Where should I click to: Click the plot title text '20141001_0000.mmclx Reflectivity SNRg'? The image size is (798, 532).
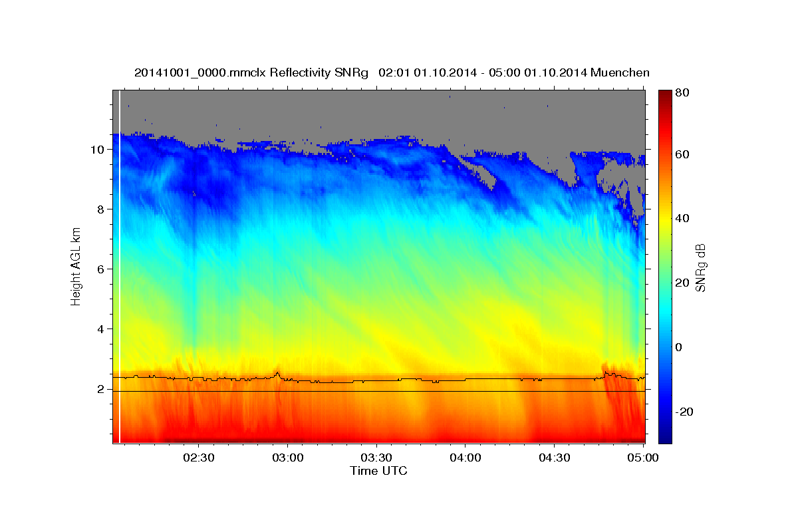[x=251, y=72]
